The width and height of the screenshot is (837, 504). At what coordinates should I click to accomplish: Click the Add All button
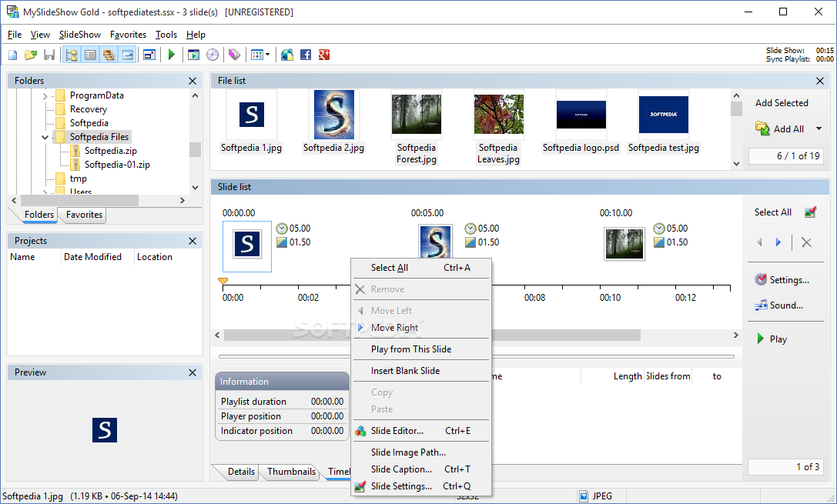coord(781,129)
